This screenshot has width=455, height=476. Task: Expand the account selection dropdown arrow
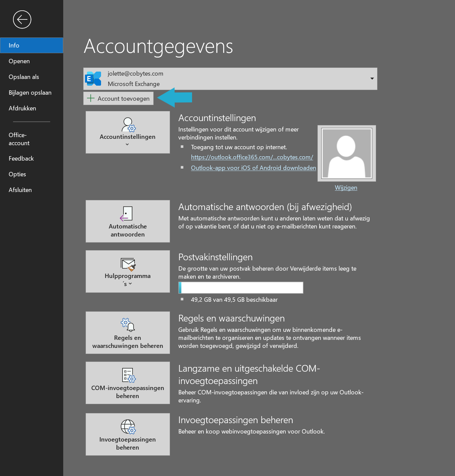372,79
